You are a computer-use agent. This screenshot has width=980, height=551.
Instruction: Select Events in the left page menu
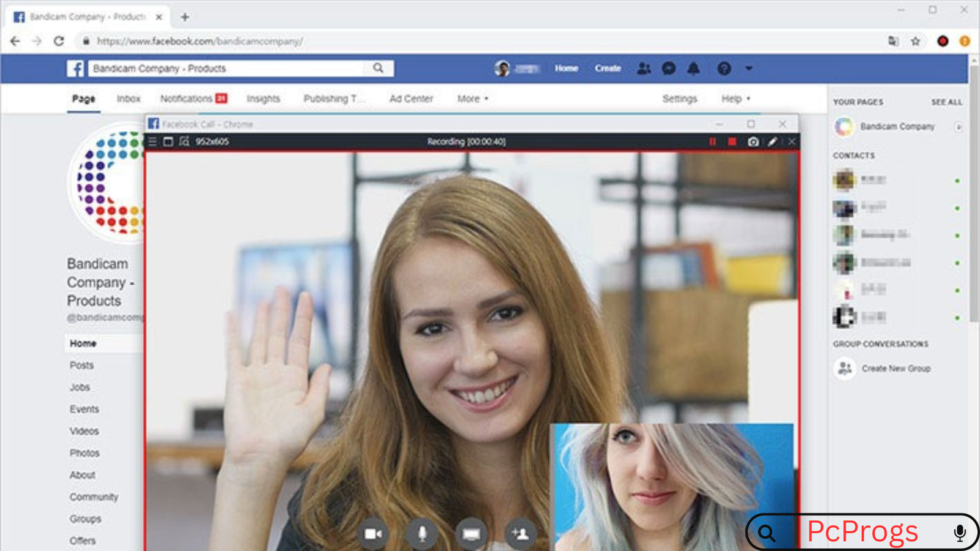click(84, 410)
